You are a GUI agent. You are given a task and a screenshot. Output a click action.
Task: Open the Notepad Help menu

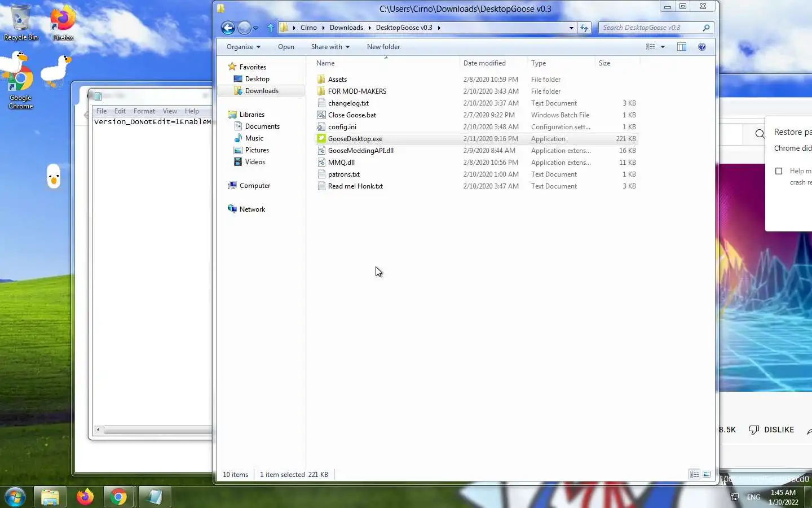click(192, 111)
